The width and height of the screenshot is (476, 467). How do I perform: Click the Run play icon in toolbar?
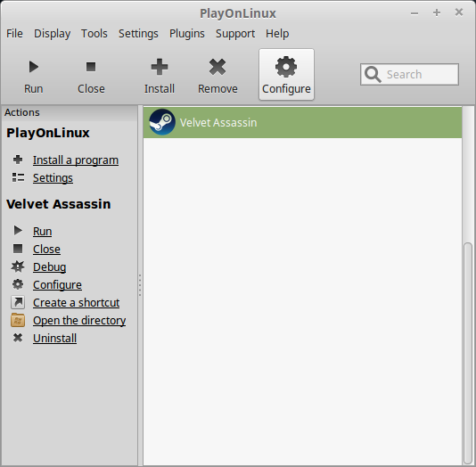(33, 67)
